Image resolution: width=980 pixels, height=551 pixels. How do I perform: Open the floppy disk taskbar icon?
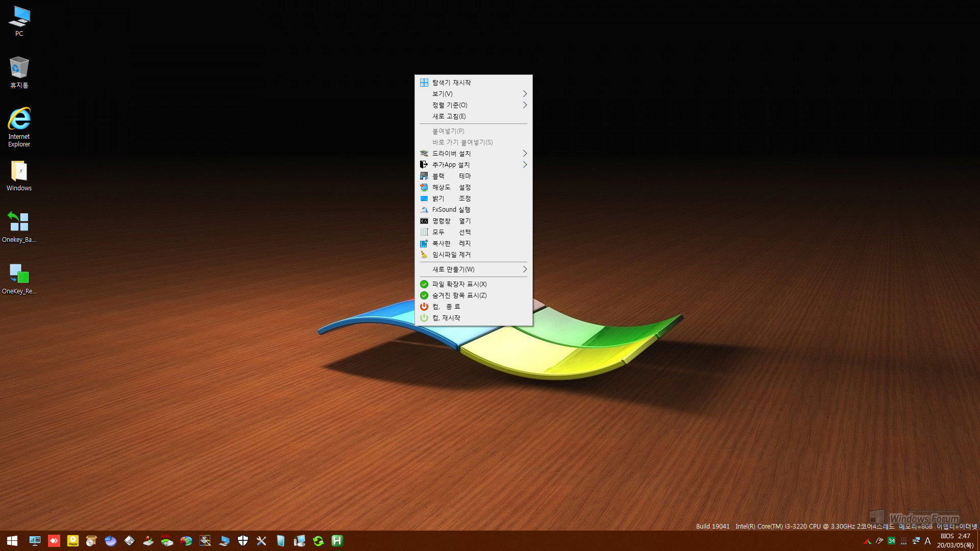click(130, 541)
